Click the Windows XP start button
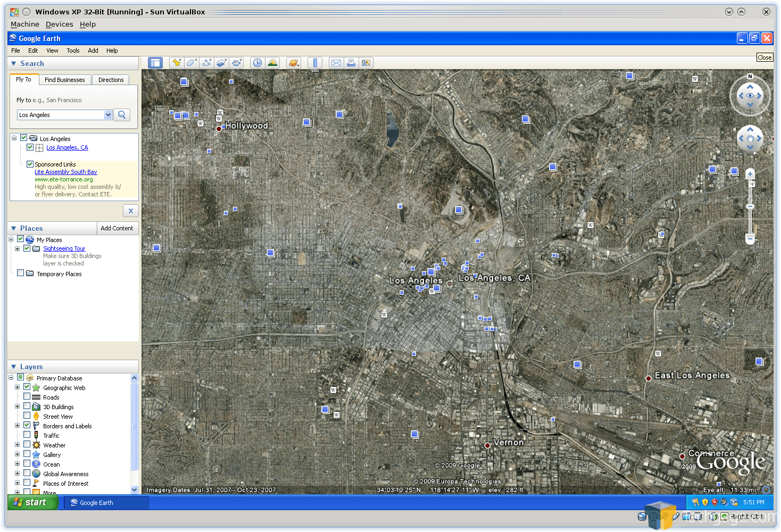The height and width of the screenshot is (532, 781). click(x=32, y=502)
